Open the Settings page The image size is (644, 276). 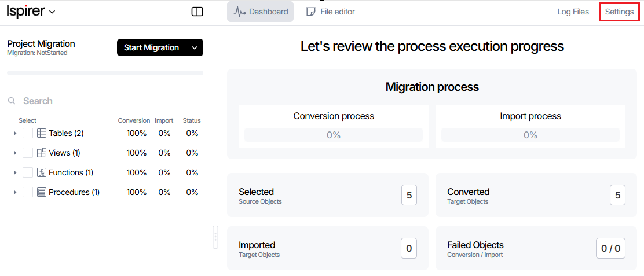[x=619, y=12]
